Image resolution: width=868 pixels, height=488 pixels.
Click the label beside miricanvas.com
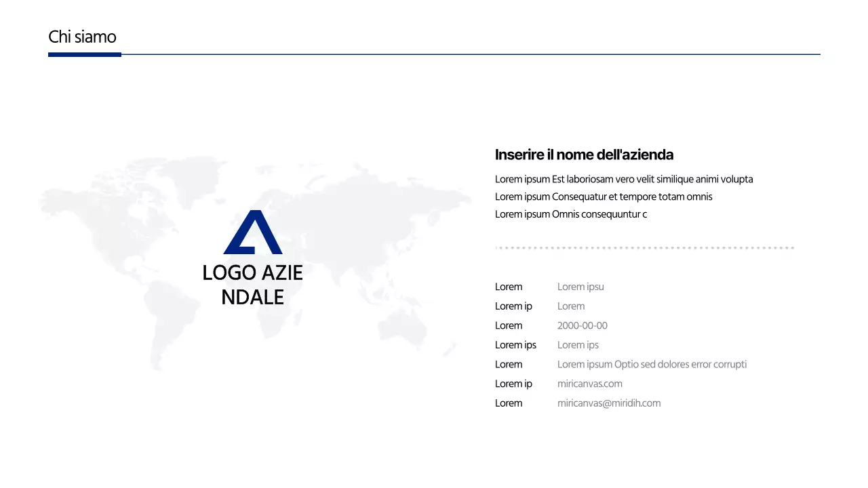(513, 384)
